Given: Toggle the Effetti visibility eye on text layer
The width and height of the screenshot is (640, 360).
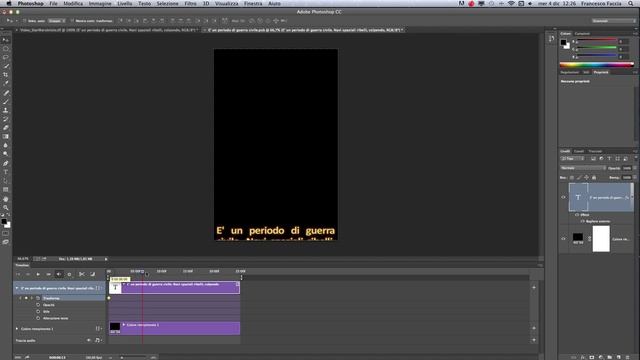Looking at the screenshot, I should click(577, 215).
